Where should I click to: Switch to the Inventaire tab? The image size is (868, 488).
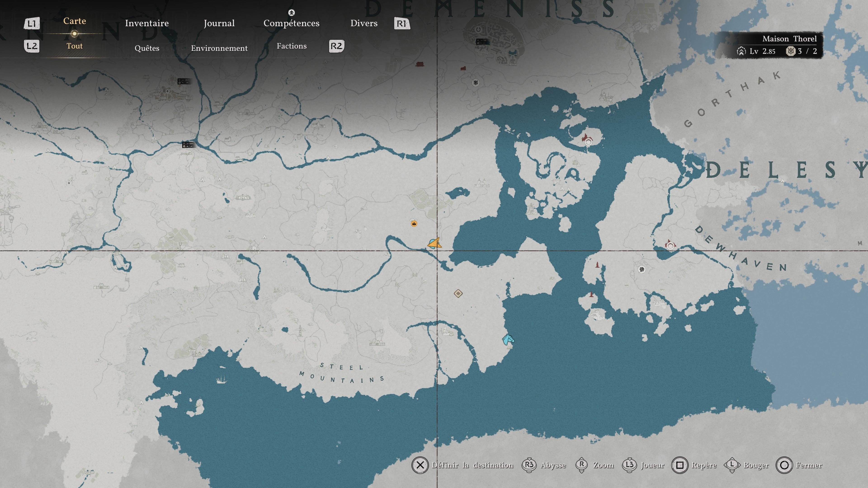coord(146,23)
